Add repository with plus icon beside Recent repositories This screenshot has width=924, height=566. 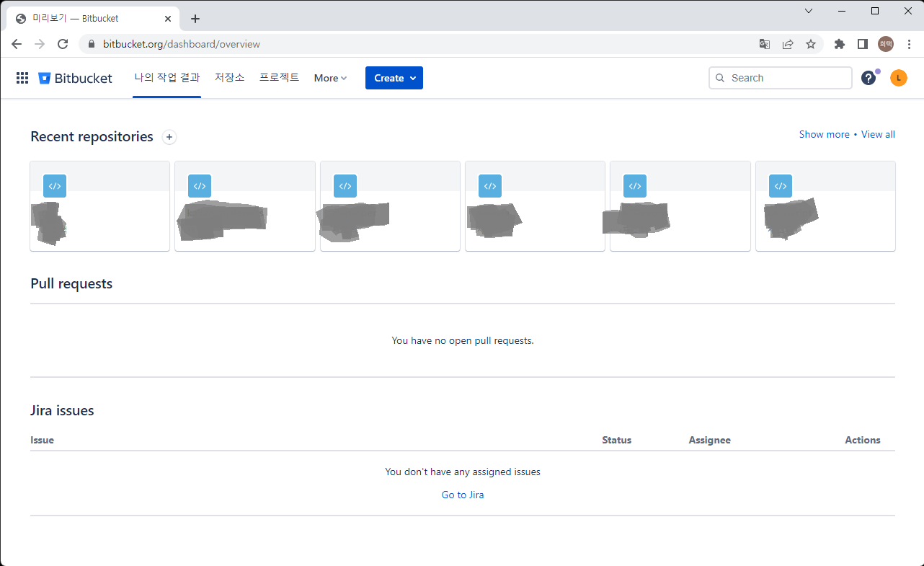click(169, 137)
